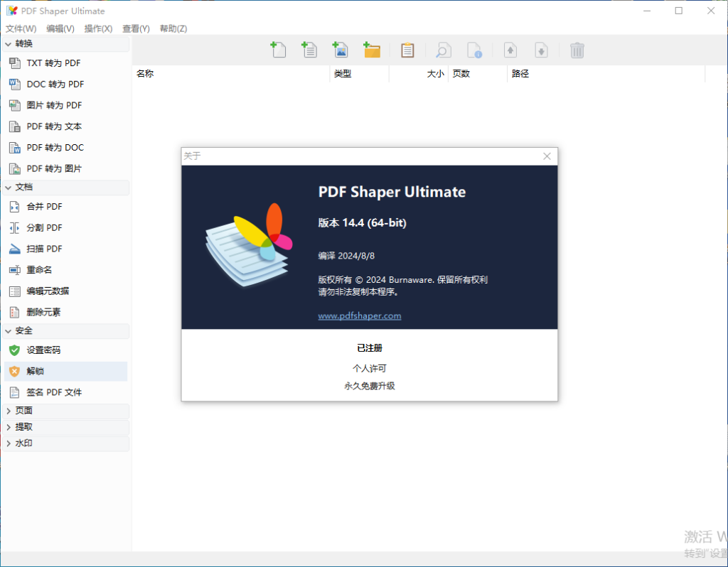The height and width of the screenshot is (567, 728).
Task: Select the 解锁 orange shield icon
Action: click(x=15, y=371)
